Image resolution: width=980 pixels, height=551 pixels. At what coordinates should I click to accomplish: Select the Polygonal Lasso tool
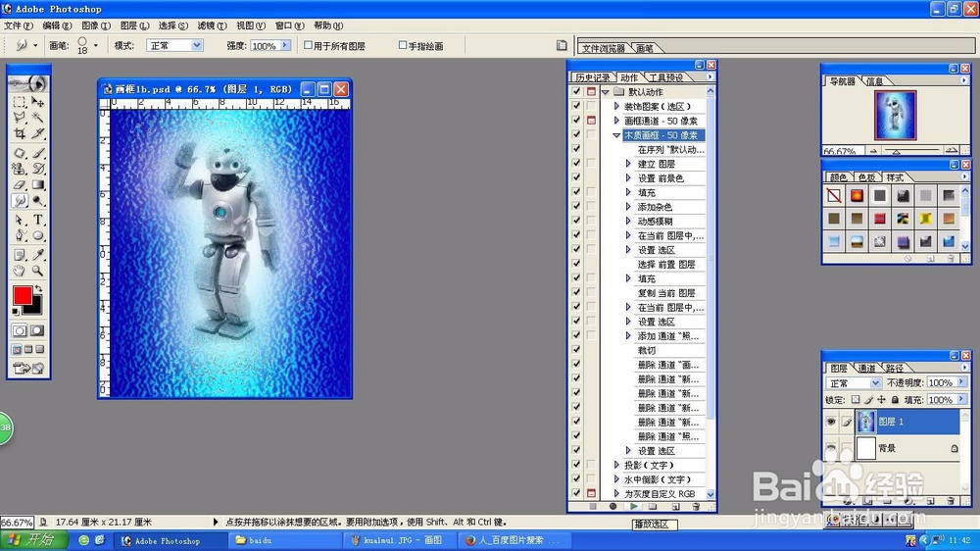20,117
